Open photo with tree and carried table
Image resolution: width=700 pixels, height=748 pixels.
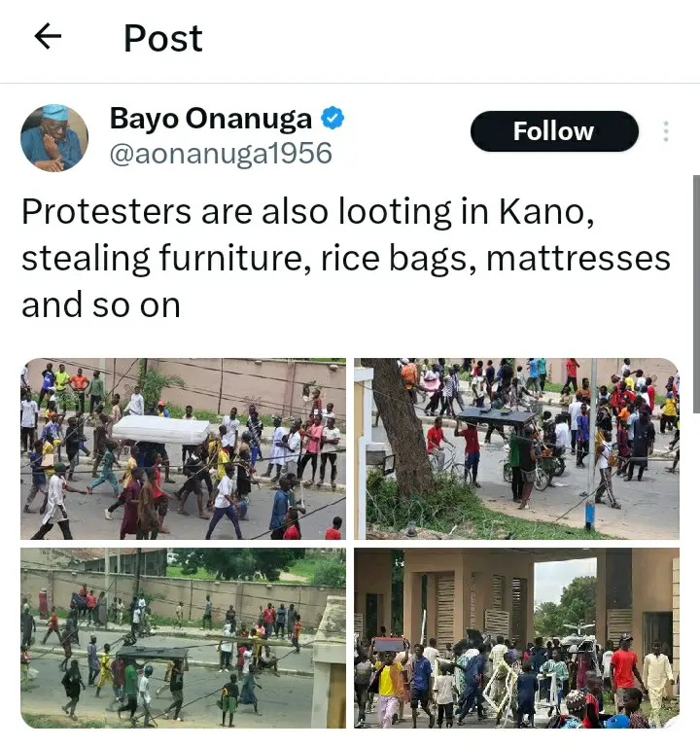point(516,448)
